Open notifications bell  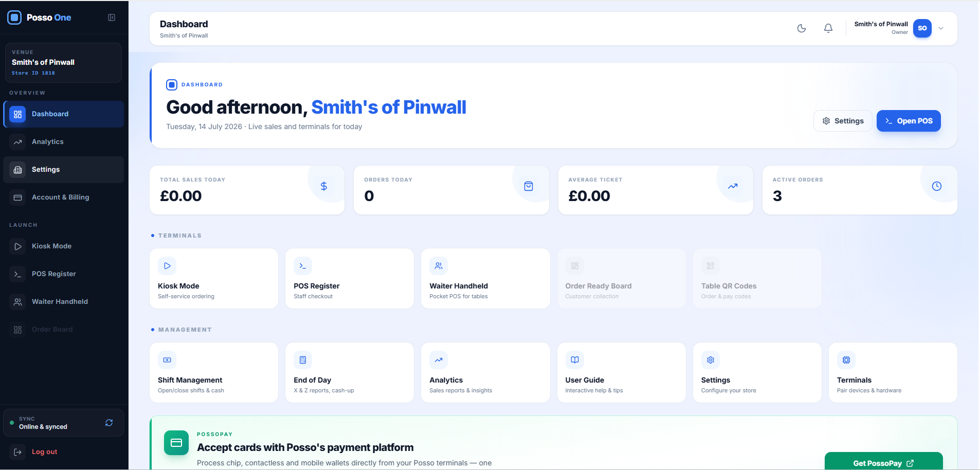[x=828, y=28]
